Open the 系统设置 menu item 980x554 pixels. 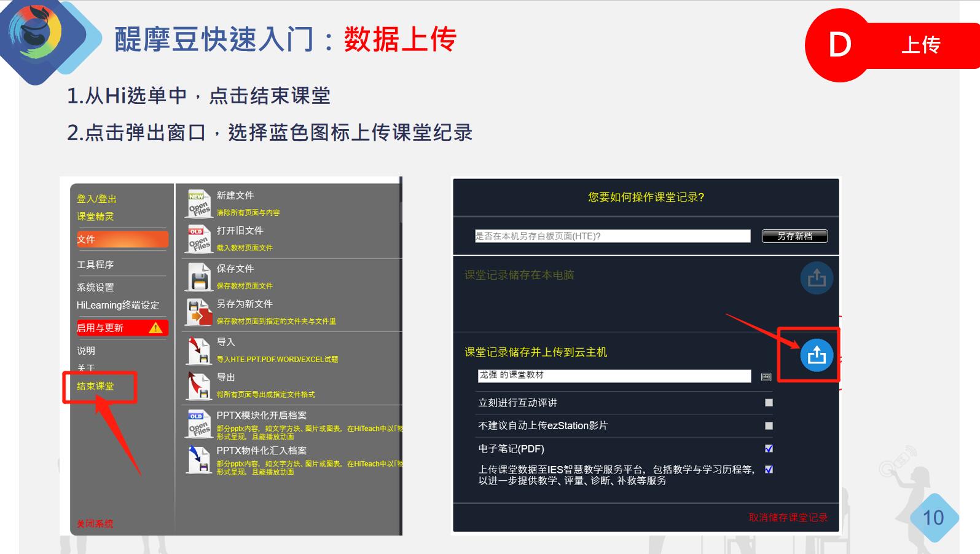tap(96, 287)
